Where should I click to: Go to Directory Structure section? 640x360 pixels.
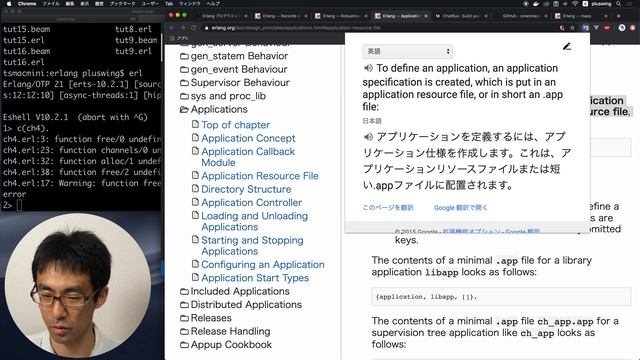click(x=246, y=189)
